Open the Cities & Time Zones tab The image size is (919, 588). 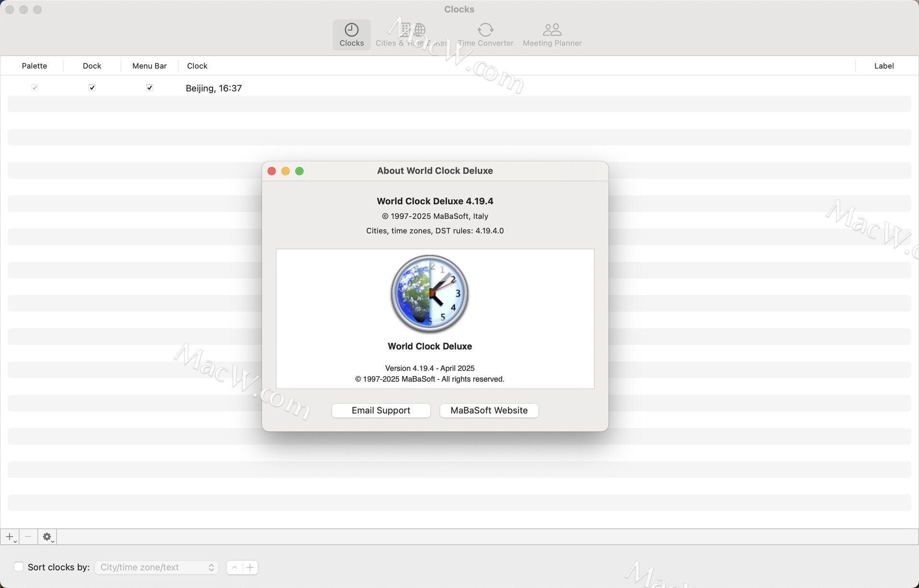[x=412, y=35]
